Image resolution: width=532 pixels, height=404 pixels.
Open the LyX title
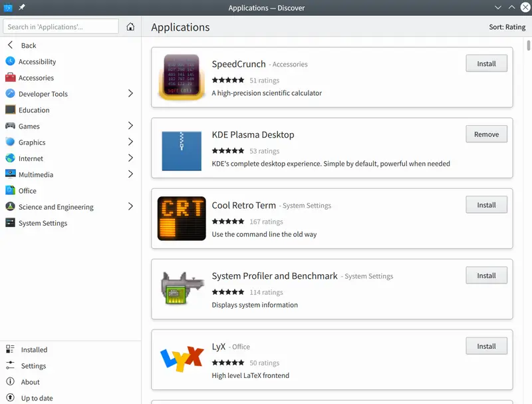pos(219,346)
